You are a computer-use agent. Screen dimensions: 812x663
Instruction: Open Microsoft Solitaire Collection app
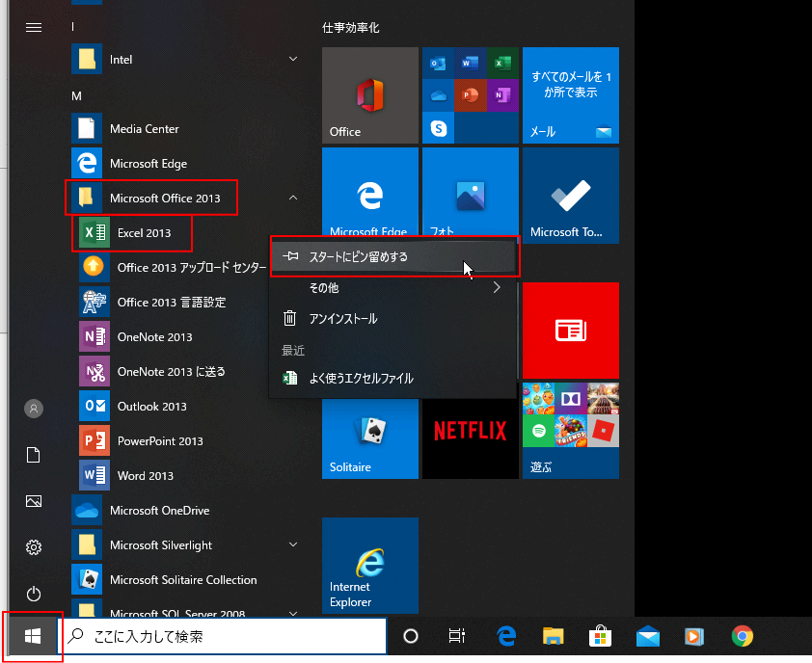click(x=184, y=580)
